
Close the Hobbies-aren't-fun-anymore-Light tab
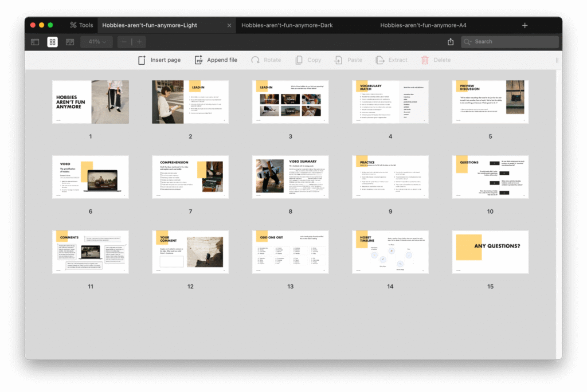click(x=229, y=25)
